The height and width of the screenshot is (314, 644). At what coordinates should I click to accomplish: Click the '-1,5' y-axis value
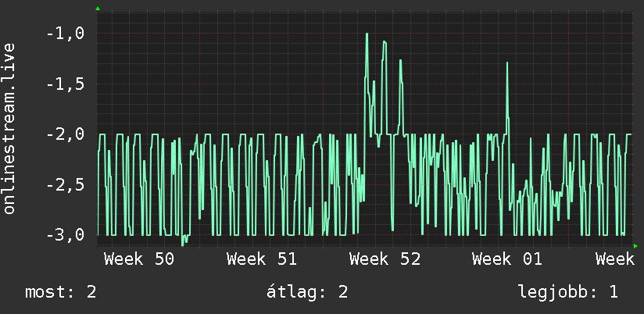(x=65, y=84)
